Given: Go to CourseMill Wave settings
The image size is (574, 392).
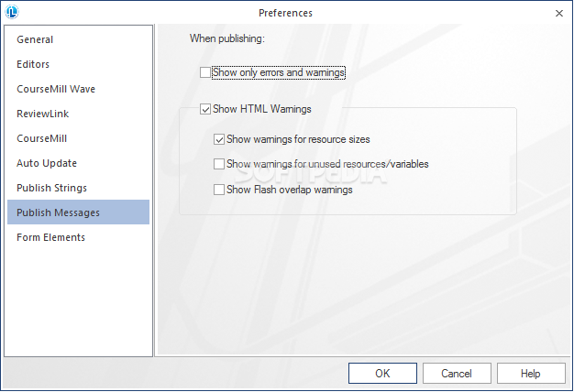Looking at the screenshot, I should click(78, 89).
